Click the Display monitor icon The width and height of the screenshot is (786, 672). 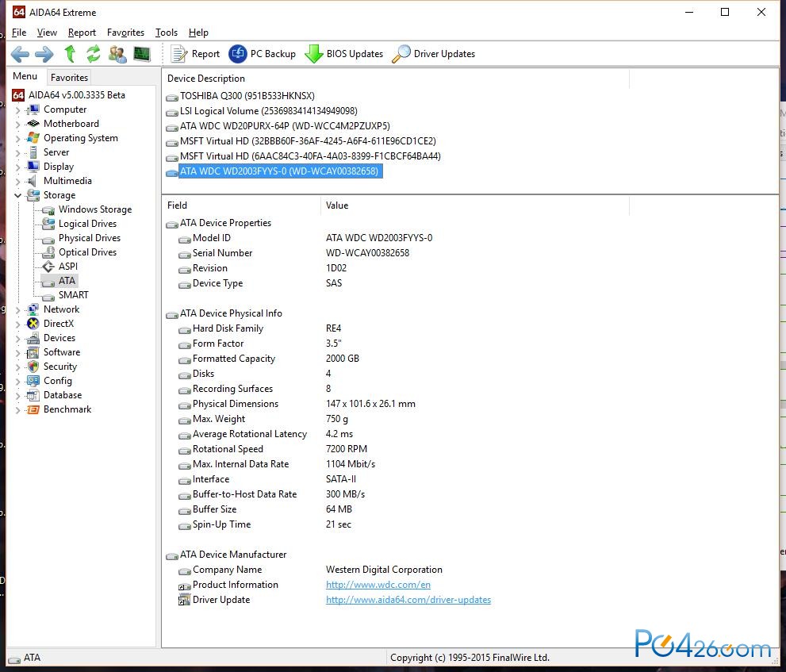(33, 167)
